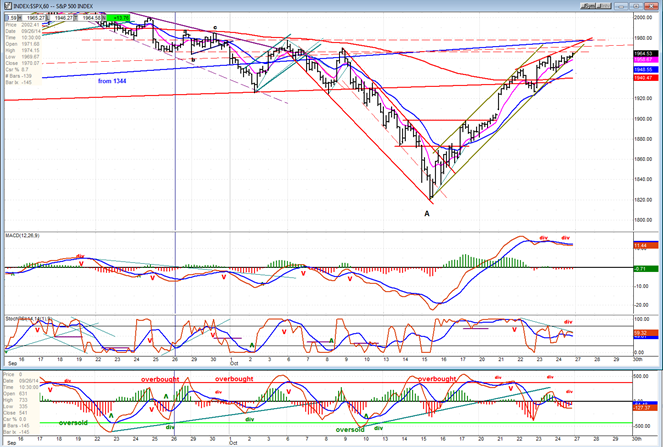Click the 1800.00 price scale label
The height and width of the screenshot is (447, 663).
pyautogui.click(x=643, y=220)
